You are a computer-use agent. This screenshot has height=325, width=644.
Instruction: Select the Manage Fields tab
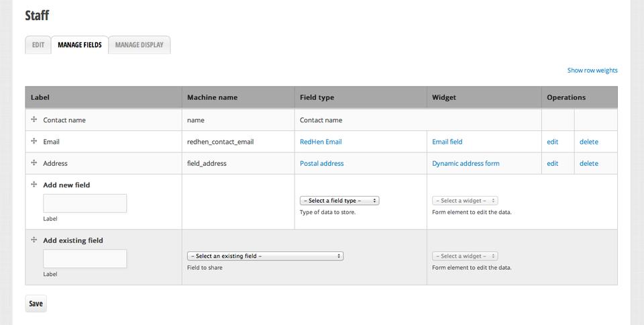pos(80,45)
